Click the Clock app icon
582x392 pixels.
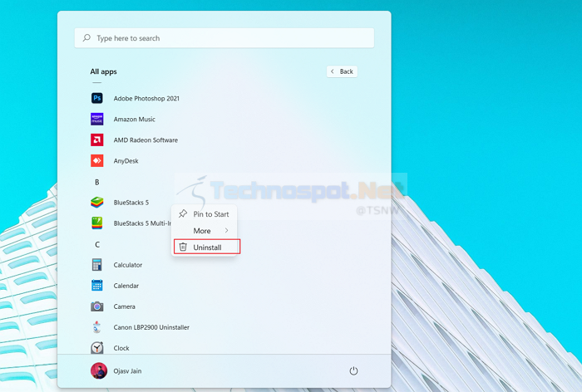pos(97,347)
